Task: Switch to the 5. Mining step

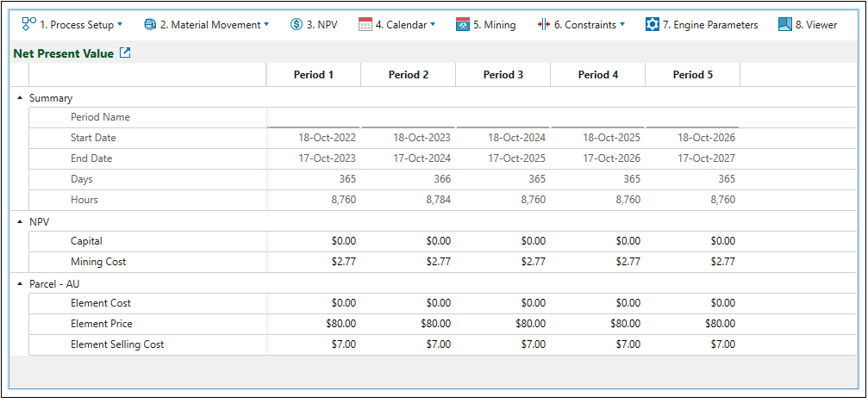Action: pyautogui.click(x=494, y=25)
